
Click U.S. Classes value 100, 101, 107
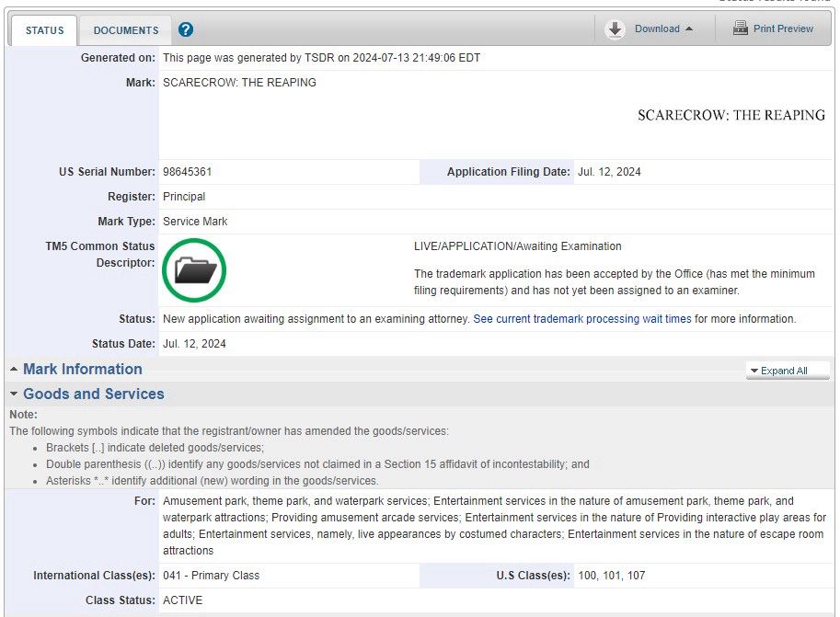coord(611,576)
